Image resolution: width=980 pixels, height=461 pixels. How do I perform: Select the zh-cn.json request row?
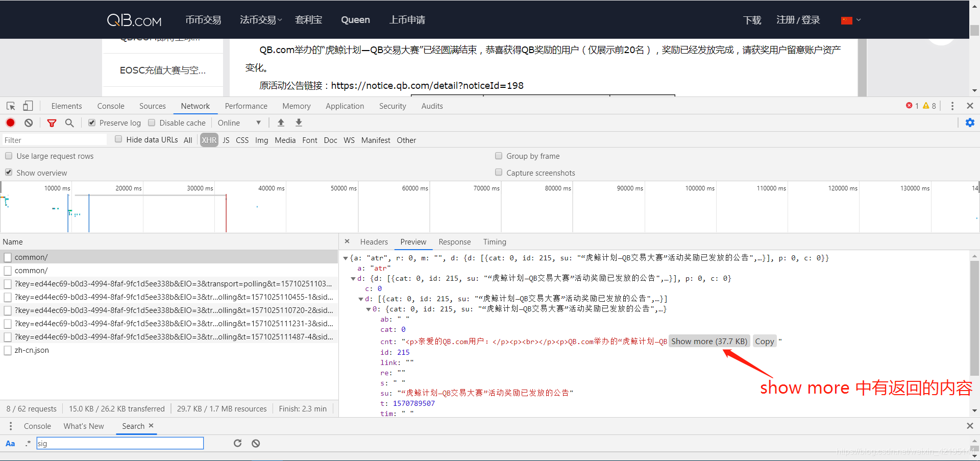(x=169, y=350)
